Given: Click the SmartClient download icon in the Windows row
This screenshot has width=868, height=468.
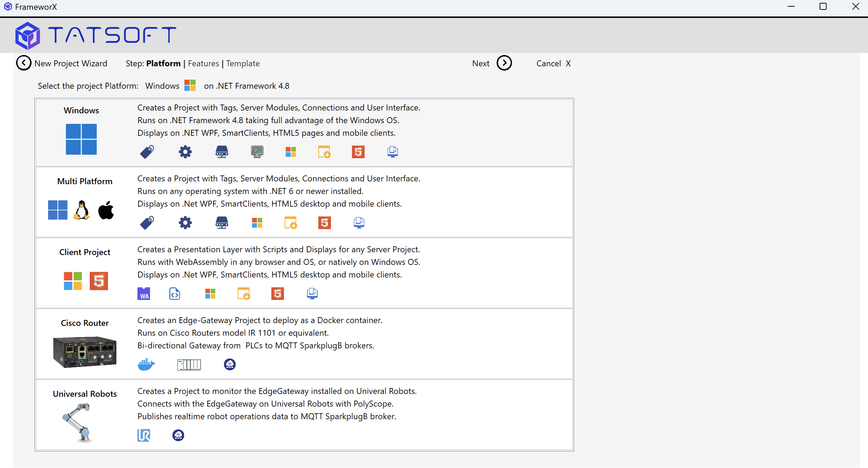Looking at the screenshot, I should (x=324, y=152).
